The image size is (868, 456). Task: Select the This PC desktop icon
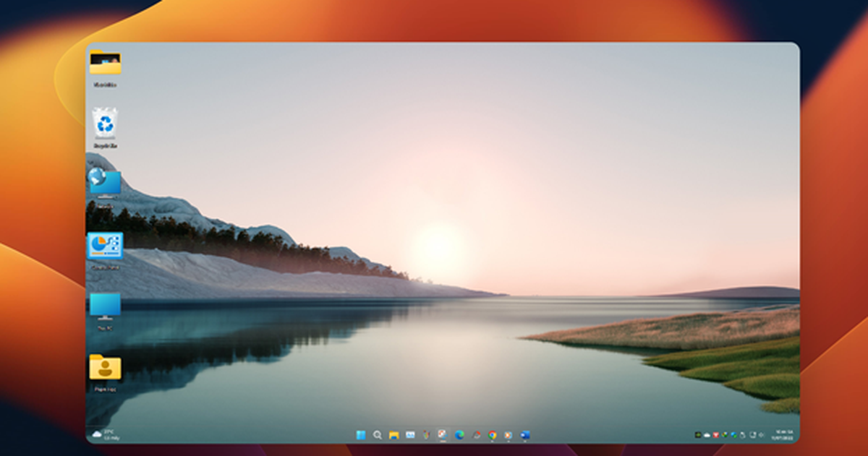(106, 306)
